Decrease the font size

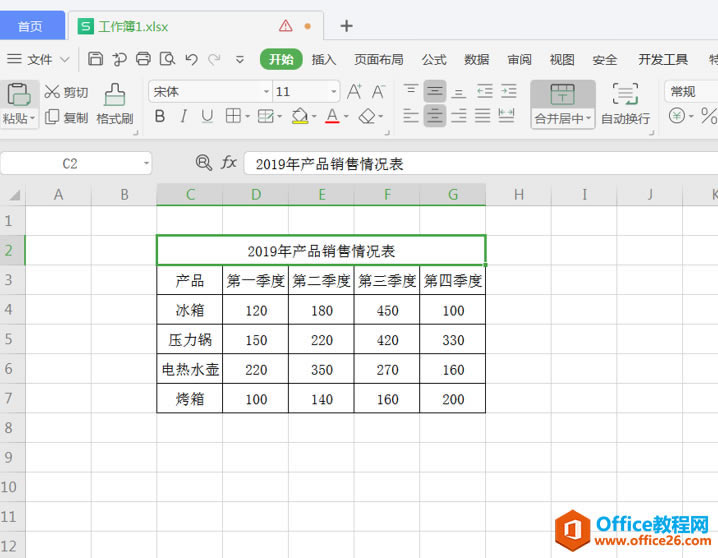tap(378, 92)
